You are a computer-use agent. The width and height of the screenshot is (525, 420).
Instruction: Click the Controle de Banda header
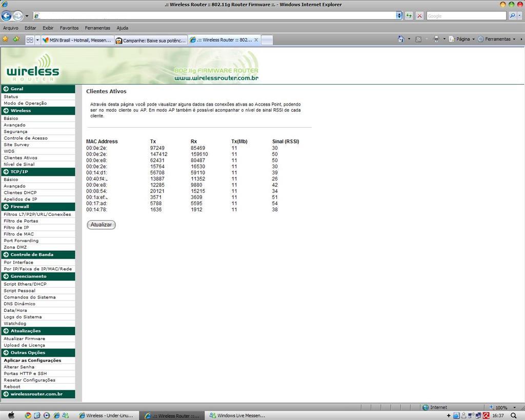coord(38,254)
